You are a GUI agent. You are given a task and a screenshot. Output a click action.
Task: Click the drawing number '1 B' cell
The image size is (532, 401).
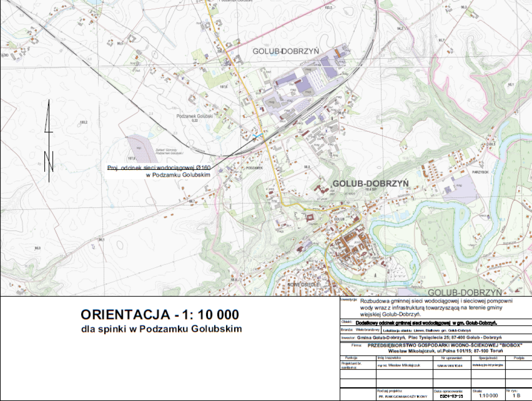516,396
